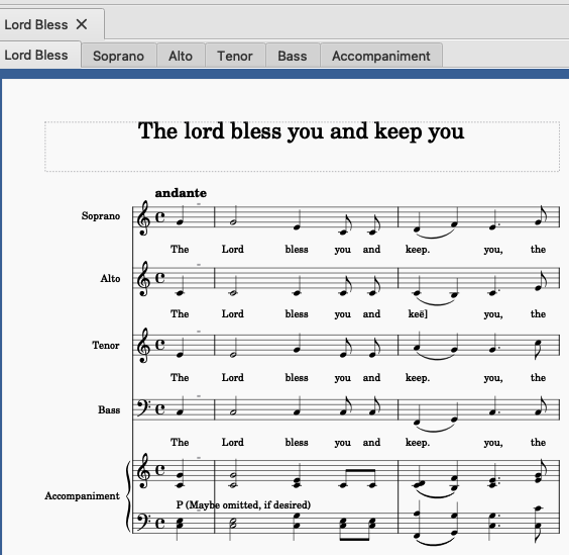570x556 pixels.
Task: Select the Accompaniment beamed eighth notes in bass staff
Action: pyautogui.click(x=358, y=528)
